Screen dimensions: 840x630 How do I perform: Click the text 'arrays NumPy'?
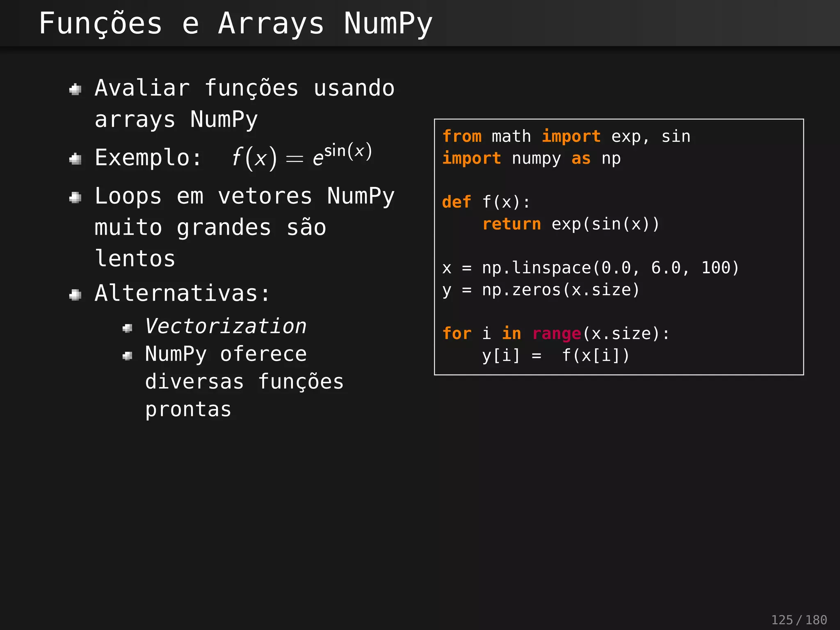(x=176, y=120)
